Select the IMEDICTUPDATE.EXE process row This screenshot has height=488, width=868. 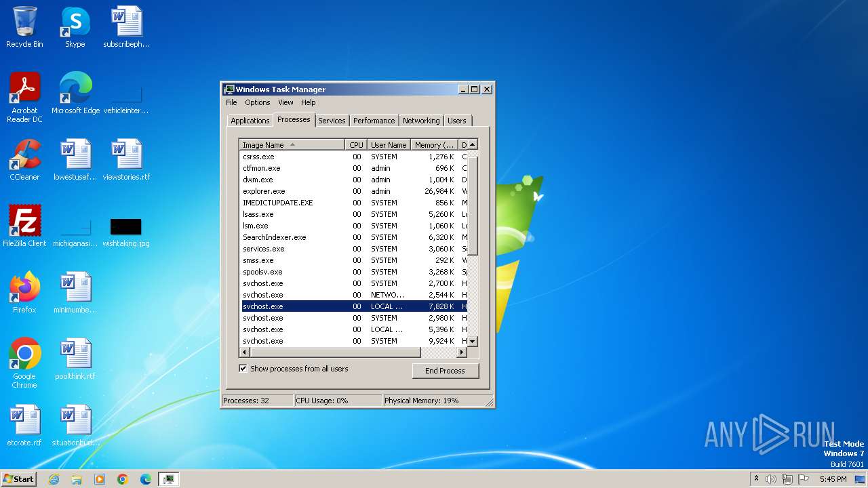pos(353,203)
